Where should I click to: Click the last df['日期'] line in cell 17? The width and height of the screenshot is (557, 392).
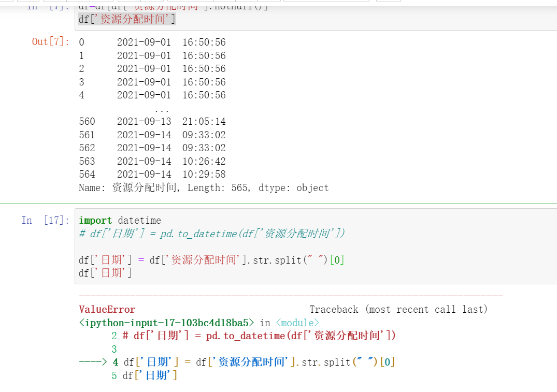click(x=105, y=273)
